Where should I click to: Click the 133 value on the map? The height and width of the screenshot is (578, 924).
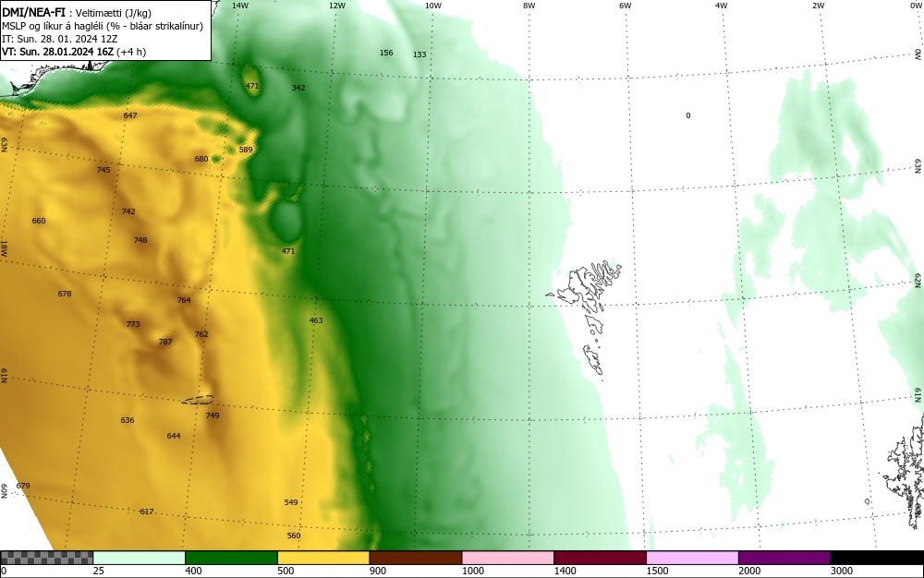tap(419, 54)
